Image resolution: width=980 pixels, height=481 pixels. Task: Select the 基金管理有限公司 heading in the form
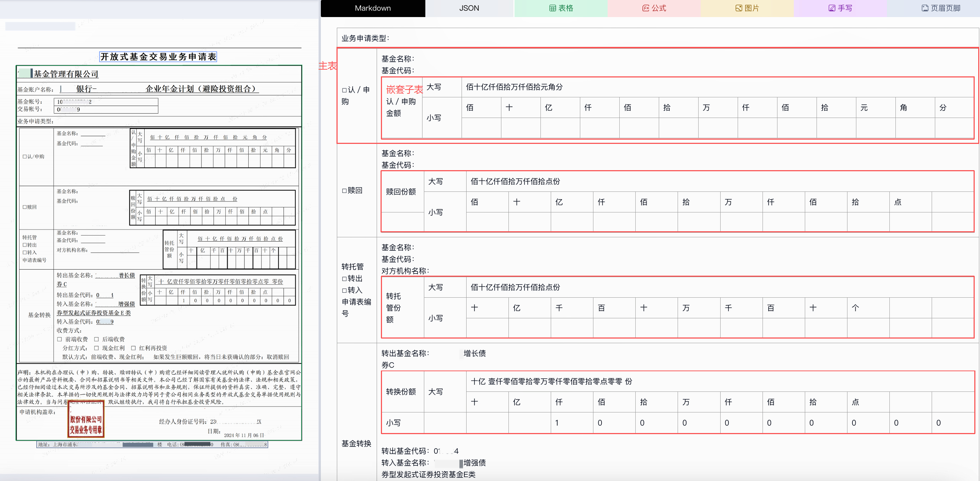(x=66, y=74)
